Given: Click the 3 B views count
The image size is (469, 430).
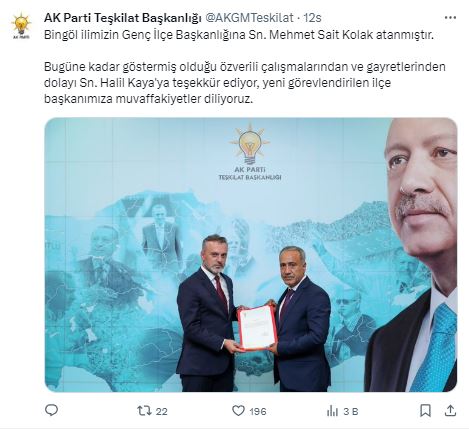Looking at the screenshot, I should click(351, 411).
